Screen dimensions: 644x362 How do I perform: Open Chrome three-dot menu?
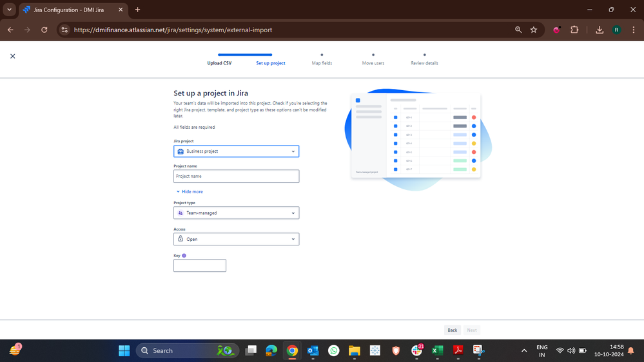[634, 30]
